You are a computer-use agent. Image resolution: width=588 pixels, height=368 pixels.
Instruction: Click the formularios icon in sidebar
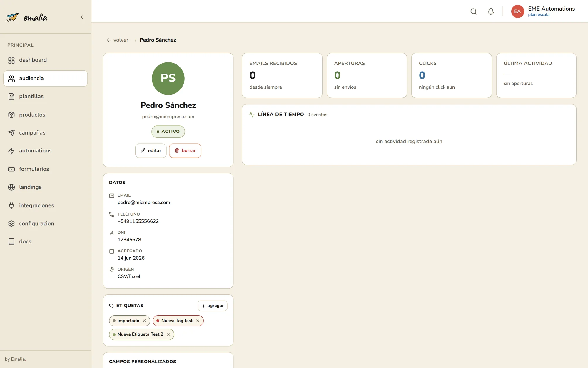click(11, 169)
